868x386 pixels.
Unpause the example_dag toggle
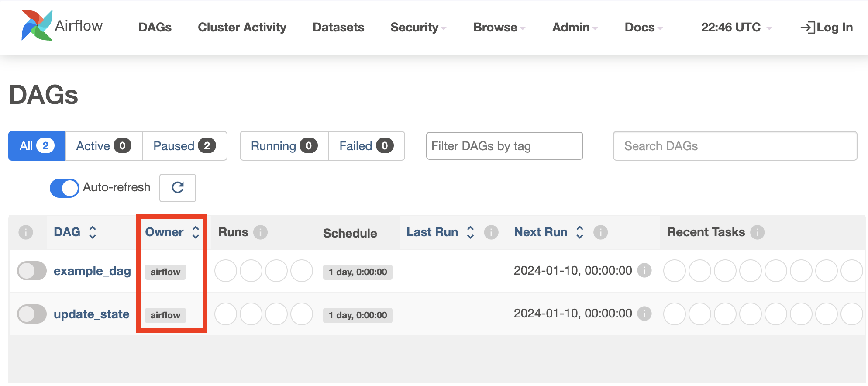(32, 271)
